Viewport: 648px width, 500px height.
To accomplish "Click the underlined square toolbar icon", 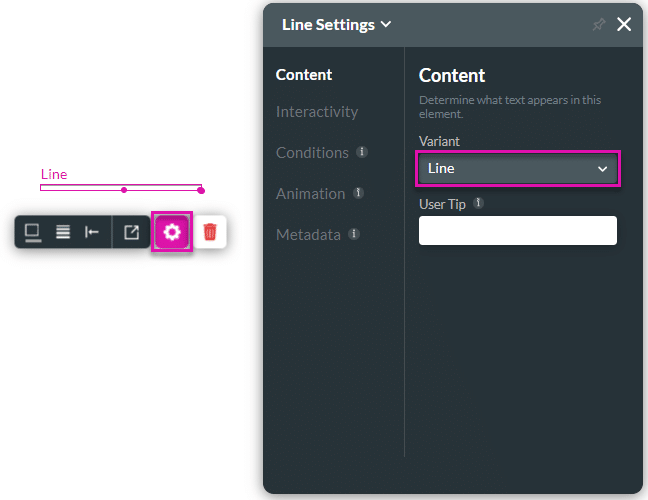I will point(33,232).
